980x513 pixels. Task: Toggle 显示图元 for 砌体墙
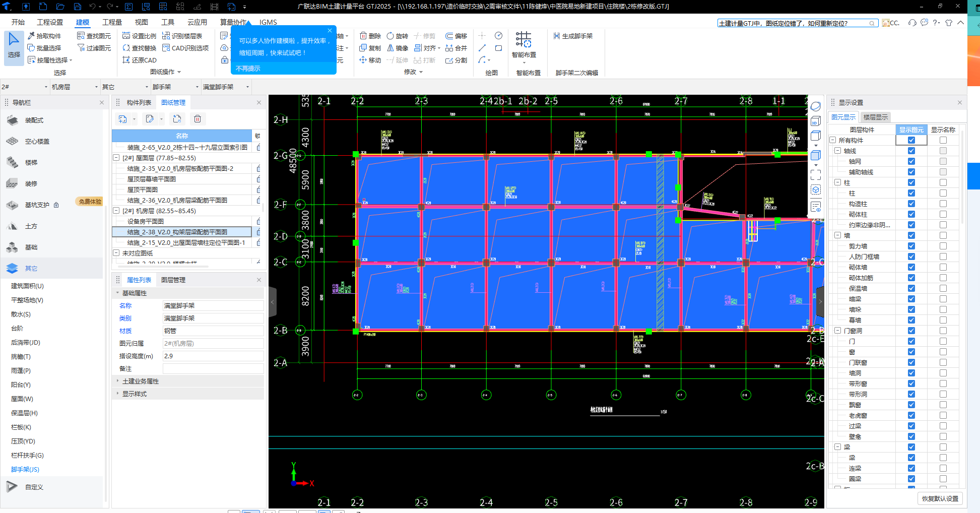coord(911,267)
